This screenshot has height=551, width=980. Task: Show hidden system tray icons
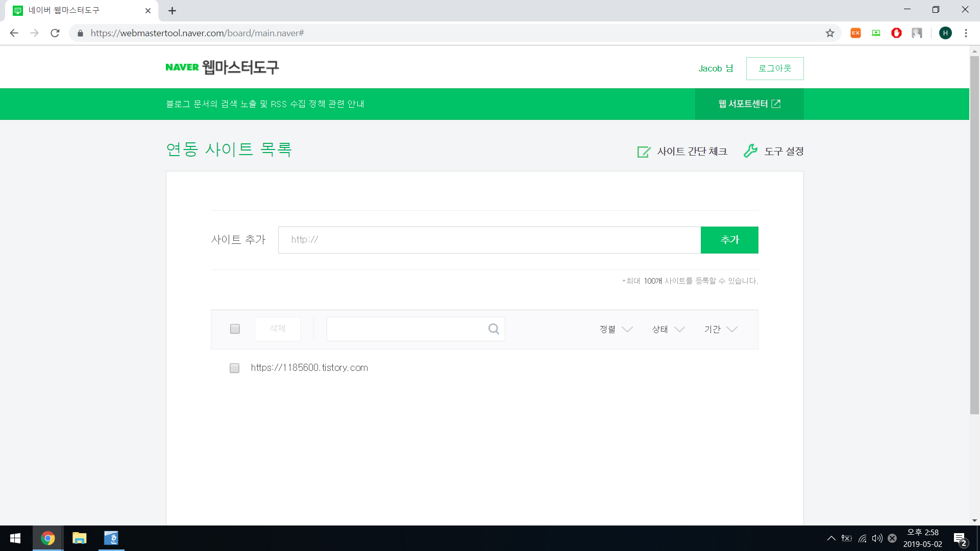(x=831, y=538)
